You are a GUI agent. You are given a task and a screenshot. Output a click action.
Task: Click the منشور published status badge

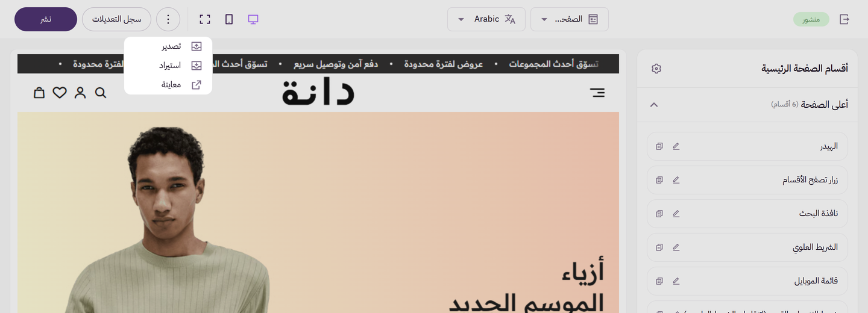(811, 19)
